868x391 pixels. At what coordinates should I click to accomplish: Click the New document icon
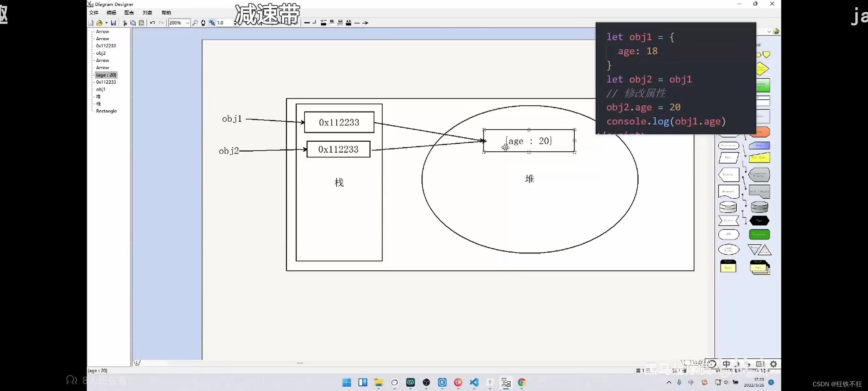click(91, 23)
